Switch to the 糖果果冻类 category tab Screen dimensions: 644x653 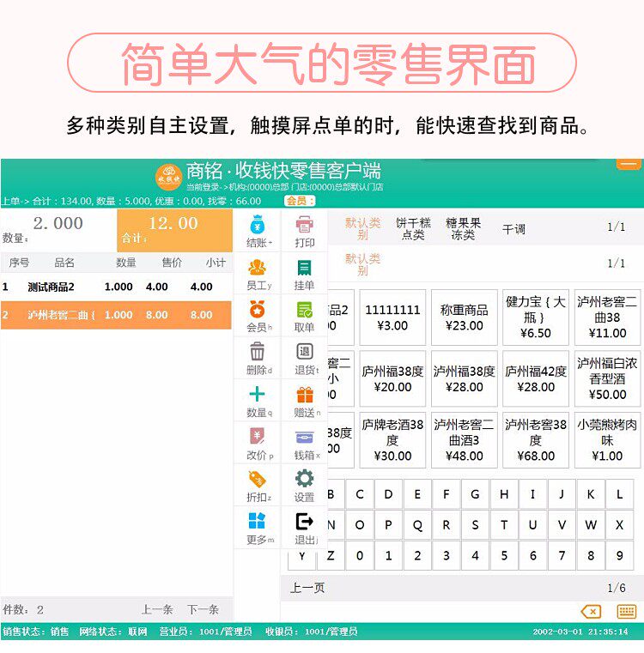(x=463, y=228)
